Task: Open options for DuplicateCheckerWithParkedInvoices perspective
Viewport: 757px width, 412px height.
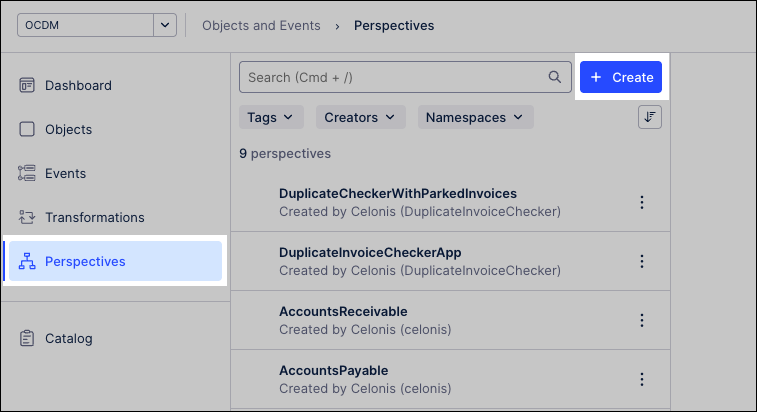Action: [642, 202]
